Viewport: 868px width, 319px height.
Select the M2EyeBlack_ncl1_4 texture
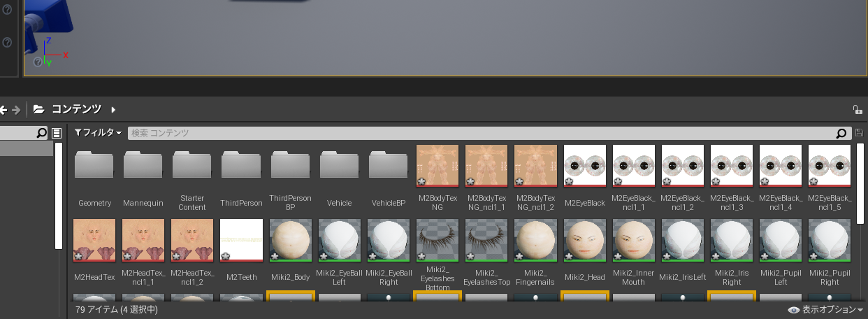780,166
